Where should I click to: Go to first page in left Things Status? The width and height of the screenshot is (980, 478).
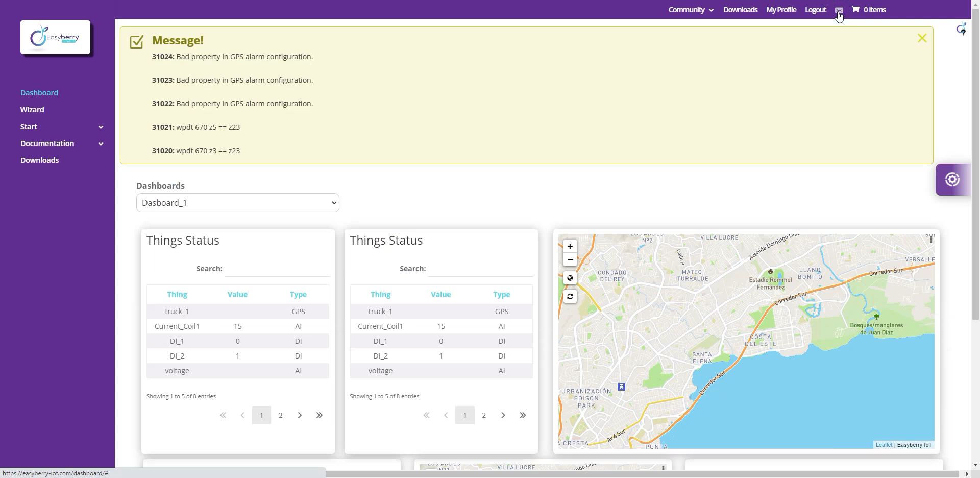(x=223, y=415)
